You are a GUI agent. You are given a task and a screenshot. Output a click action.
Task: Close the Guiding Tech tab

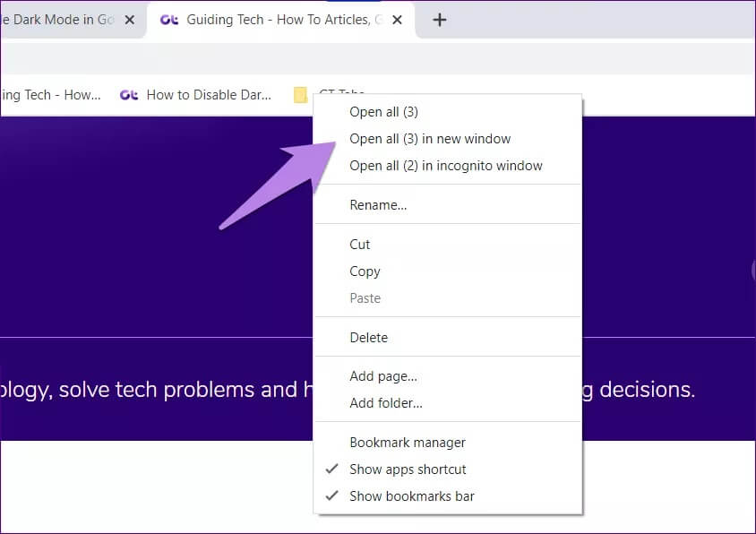pos(397,20)
